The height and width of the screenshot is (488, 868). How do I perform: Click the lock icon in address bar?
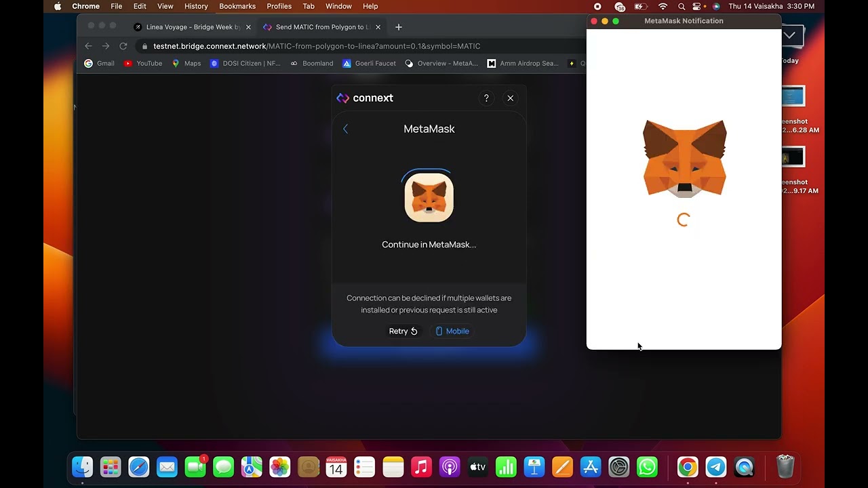(x=144, y=46)
